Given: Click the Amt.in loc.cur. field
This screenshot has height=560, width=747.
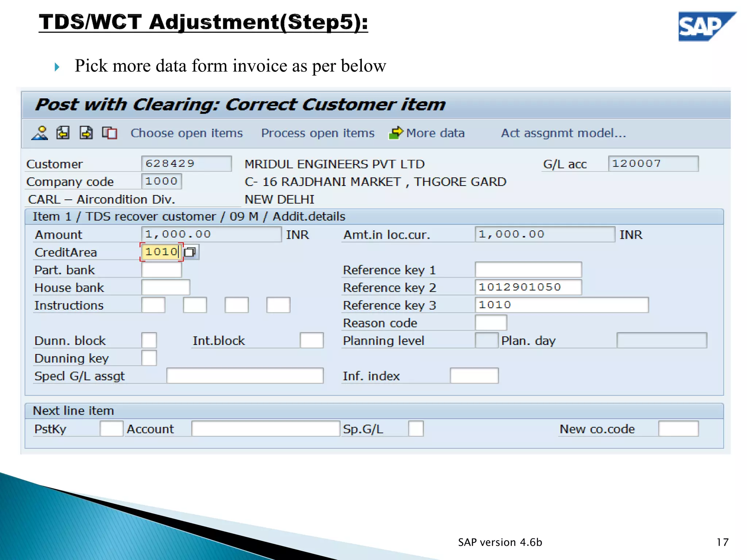Looking at the screenshot, I should (545, 234).
